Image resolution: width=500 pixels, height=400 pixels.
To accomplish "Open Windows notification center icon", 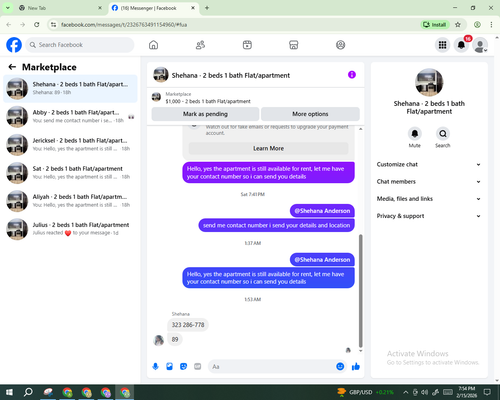I will coord(487,392).
